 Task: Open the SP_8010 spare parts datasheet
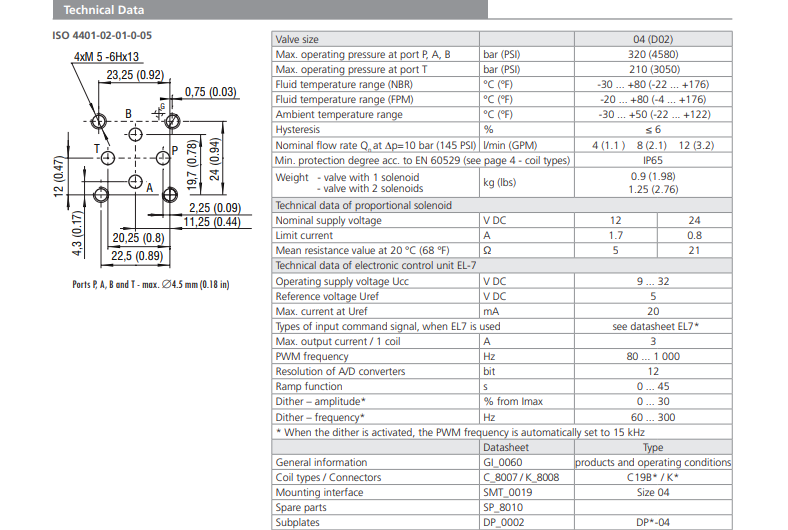[503, 507]
